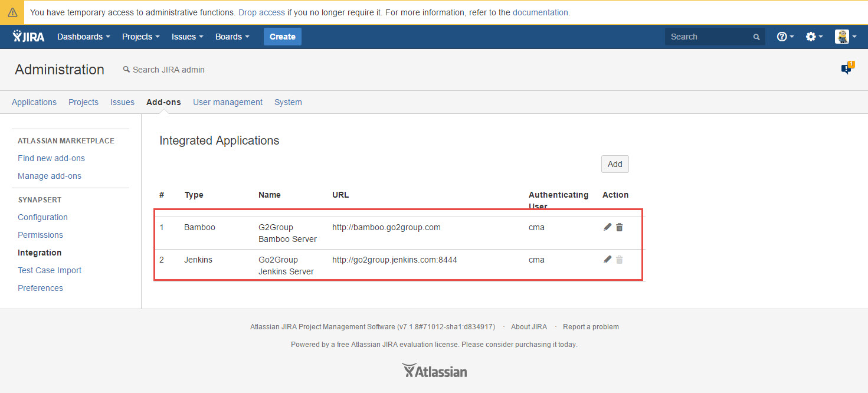Click the delete trash icon for Bamboo
Image resolution: width=868 pixels, height=393 pixels.
(x=619, y=227)
